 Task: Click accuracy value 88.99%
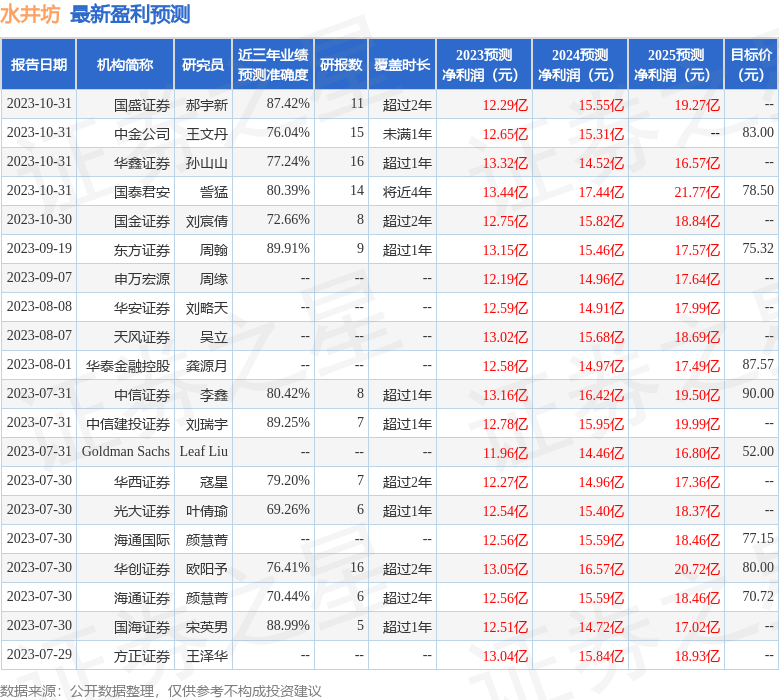(288, 625)
